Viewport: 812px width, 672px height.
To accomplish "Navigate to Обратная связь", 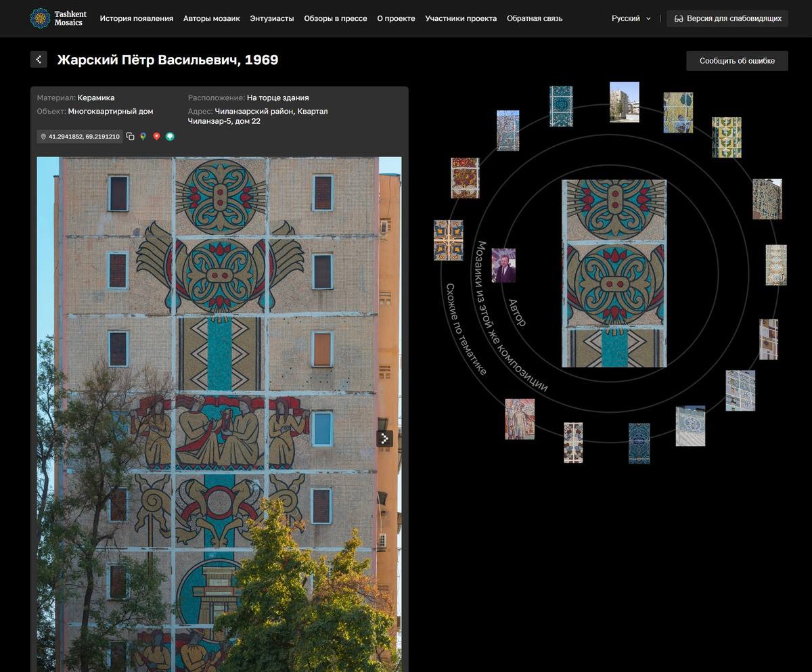I will point(534,18).
